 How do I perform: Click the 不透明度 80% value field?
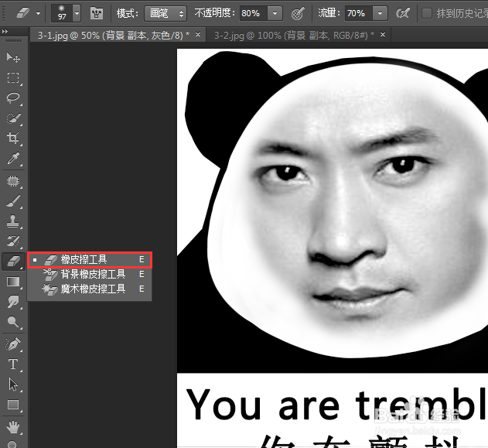coord(254,13)
